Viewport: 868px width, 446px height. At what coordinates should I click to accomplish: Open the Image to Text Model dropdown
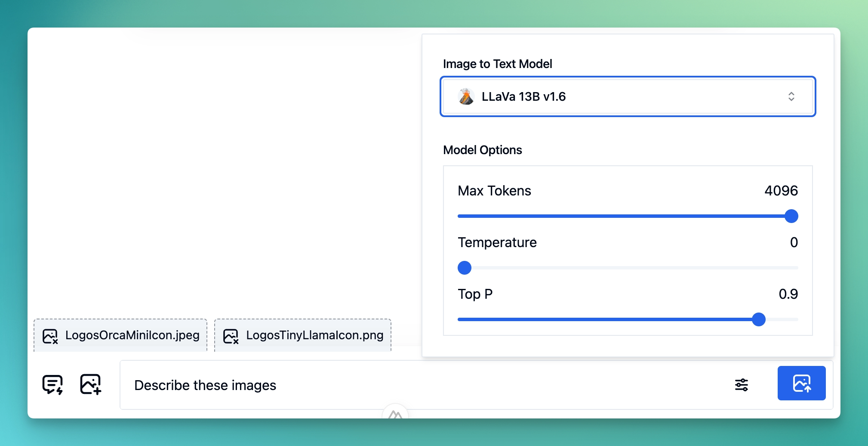pos(627,96)
